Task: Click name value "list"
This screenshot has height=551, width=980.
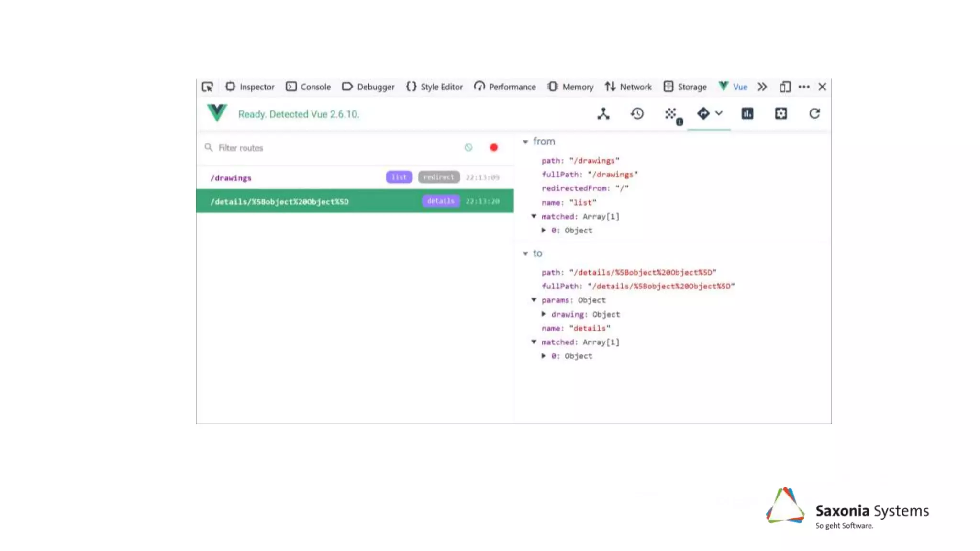Action: point(583,202)
